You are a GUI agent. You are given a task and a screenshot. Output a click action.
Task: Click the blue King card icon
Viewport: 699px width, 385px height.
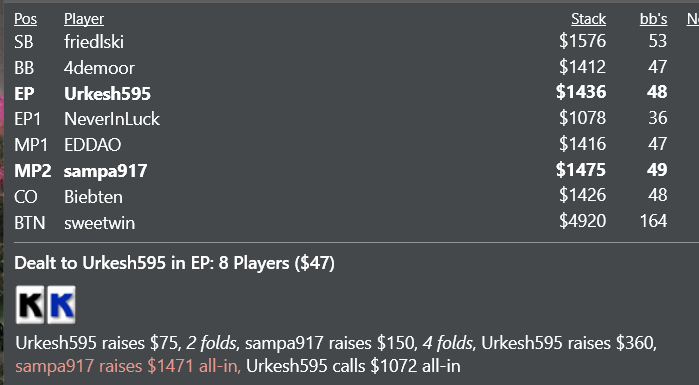[x=62, y=305]
